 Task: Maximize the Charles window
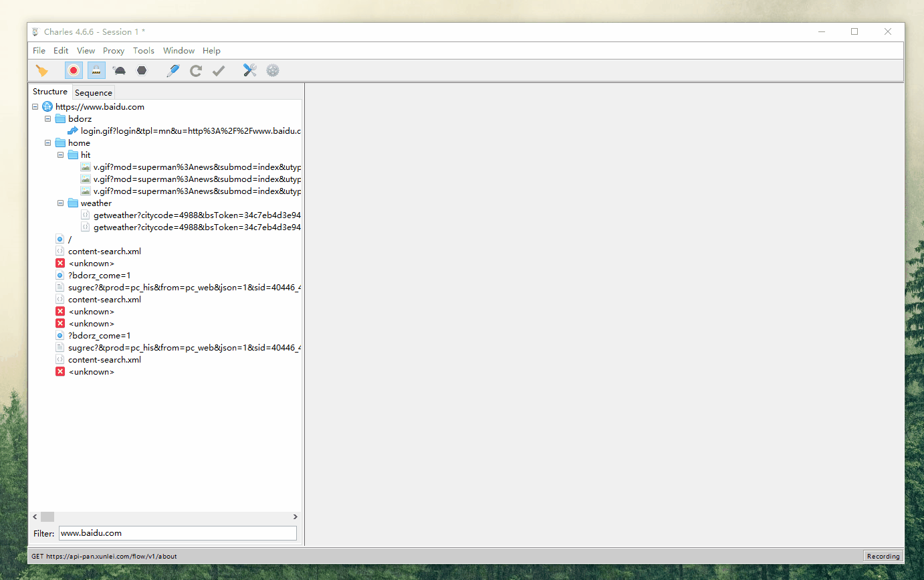tap(854, 31)
